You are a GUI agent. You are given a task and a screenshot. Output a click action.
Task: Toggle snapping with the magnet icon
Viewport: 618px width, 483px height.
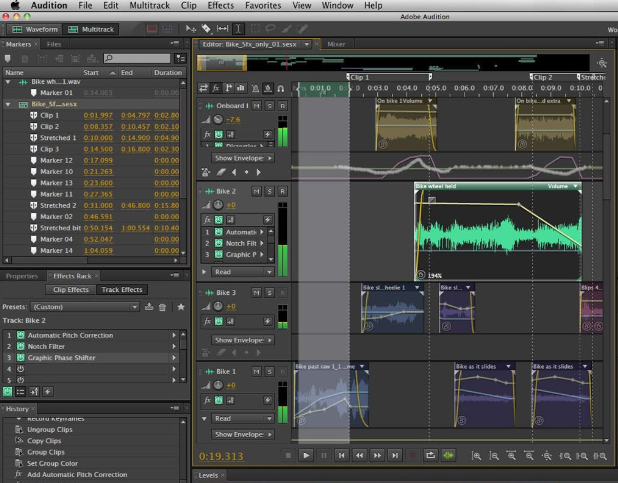click(x=281, y=88)
